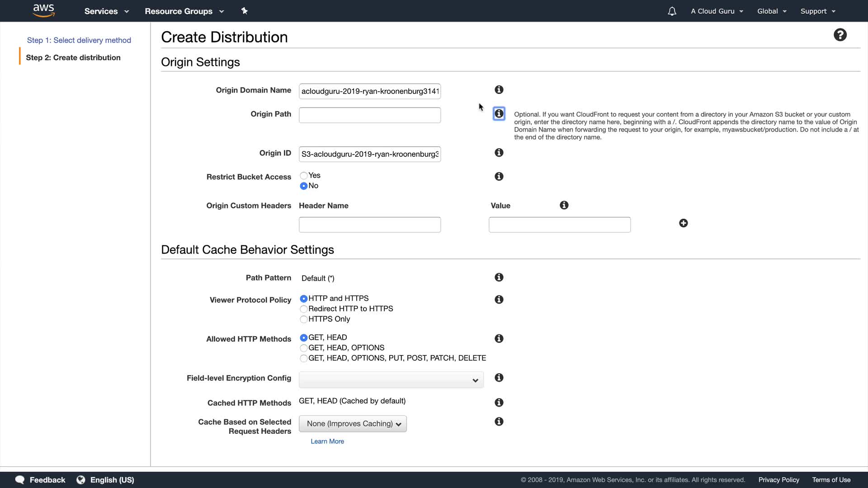The width and height of the screenshot is (868, 488).
Task: Click the Learn More link
Action: pos(327,441)
